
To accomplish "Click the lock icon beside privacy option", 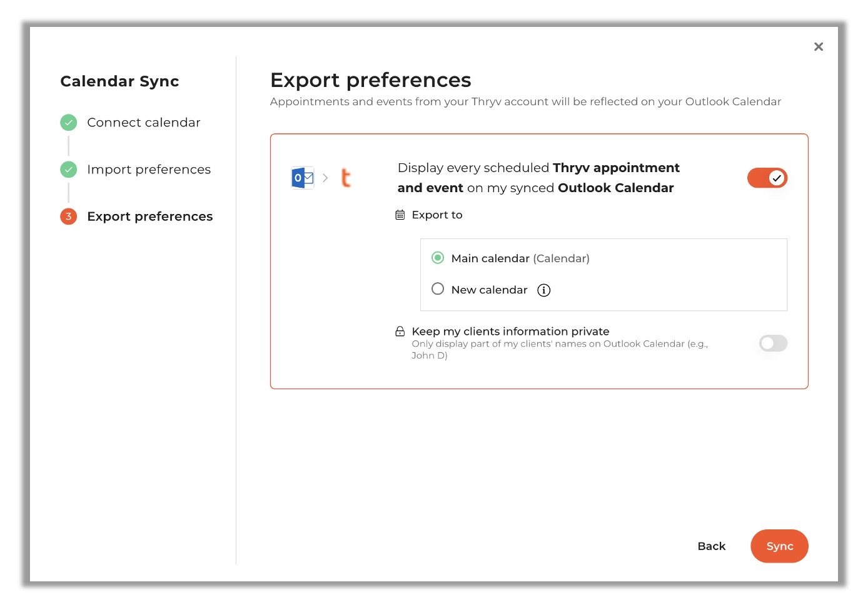I will (400, 332).
